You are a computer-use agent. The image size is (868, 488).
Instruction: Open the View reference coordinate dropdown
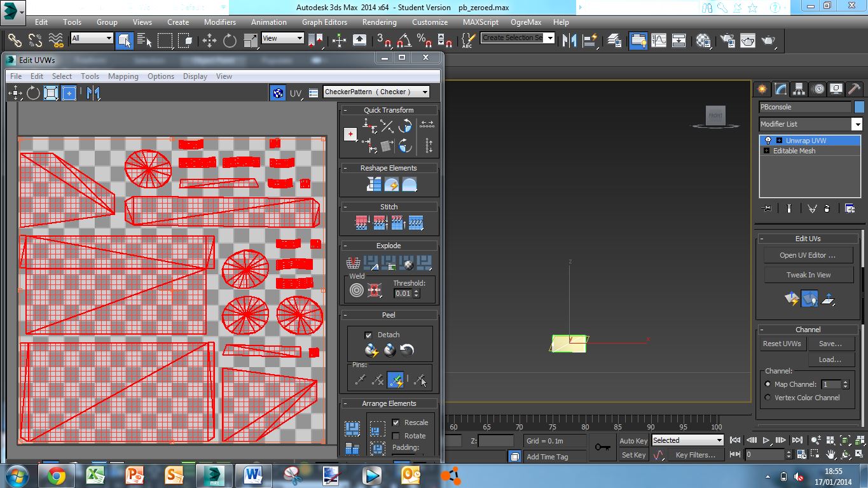coord(283,38)
